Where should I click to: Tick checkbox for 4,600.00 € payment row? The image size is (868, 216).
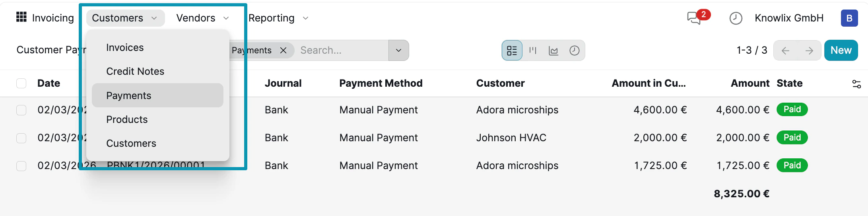(21, 110)
